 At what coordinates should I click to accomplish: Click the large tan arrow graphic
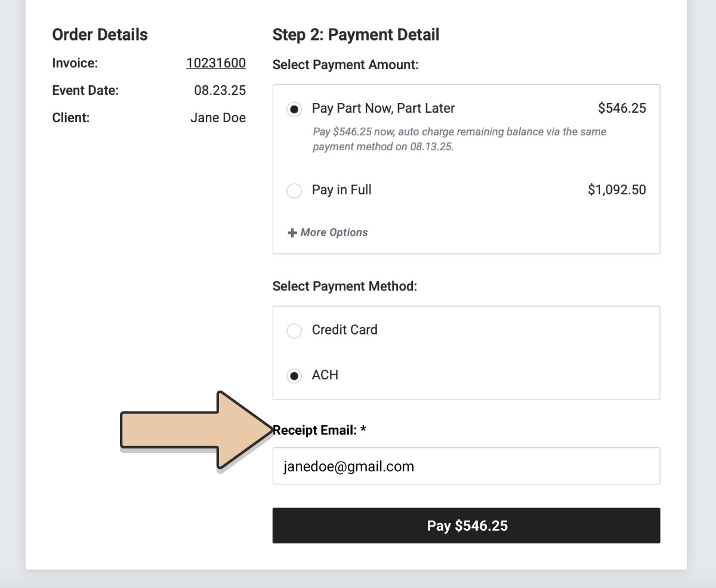point(196,430)
